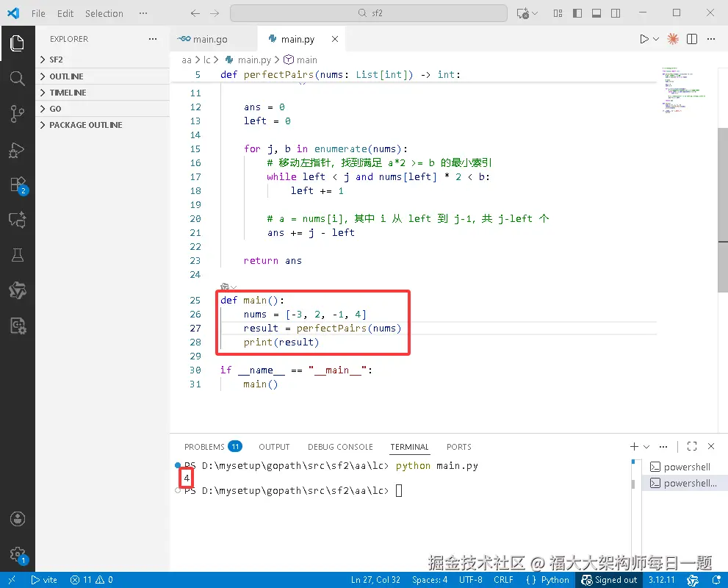Maximize the panel size
This screenshot has height=588, width=728.
point(692,446)
